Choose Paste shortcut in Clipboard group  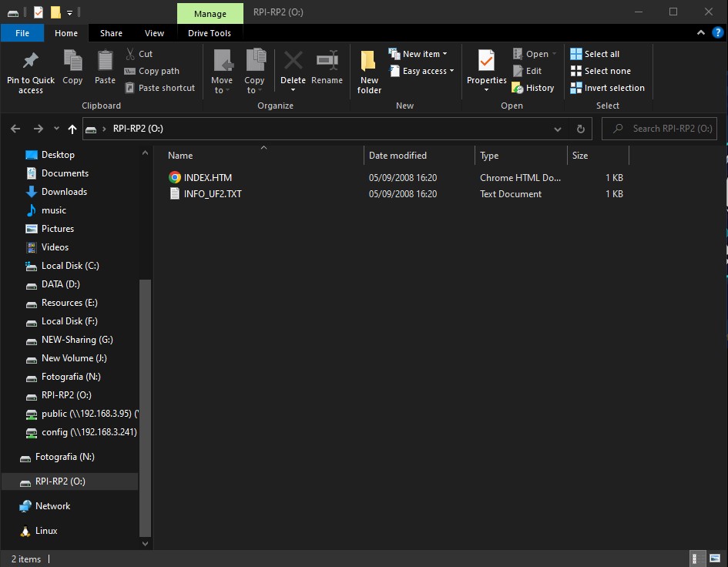pos(159,88)
